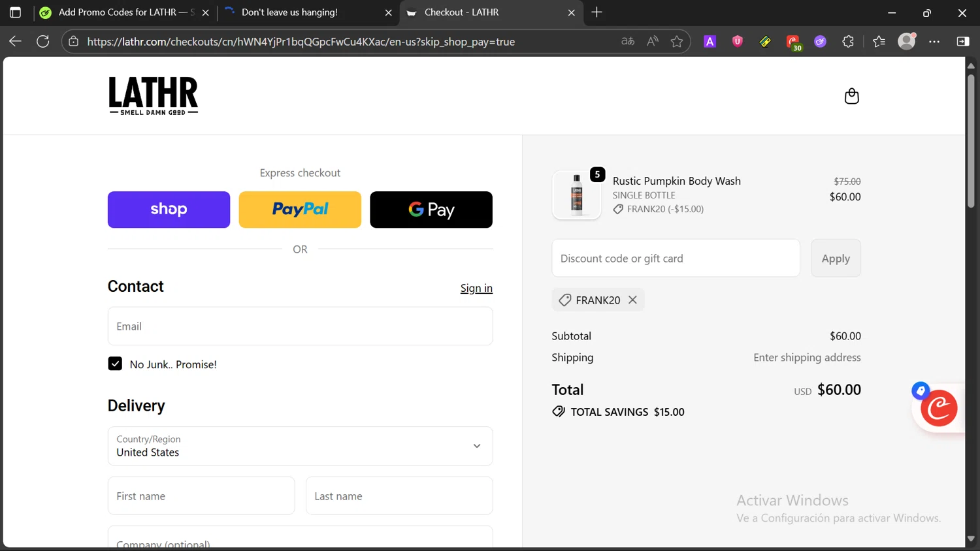This screenshot has height=551, width=980.
Task: Pay with PayPal express checkout
Action: (300, 210)
